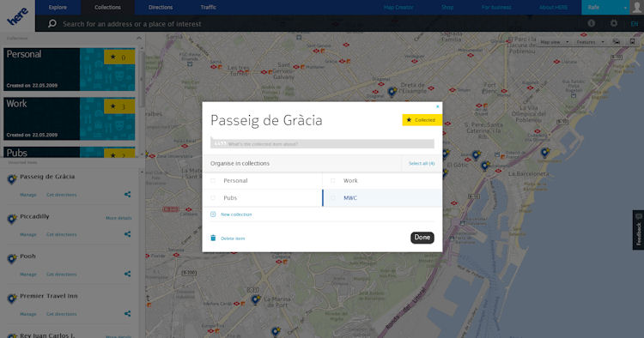Click the Done button
Viewport: 644px width, 338px height.
point(422,238)
